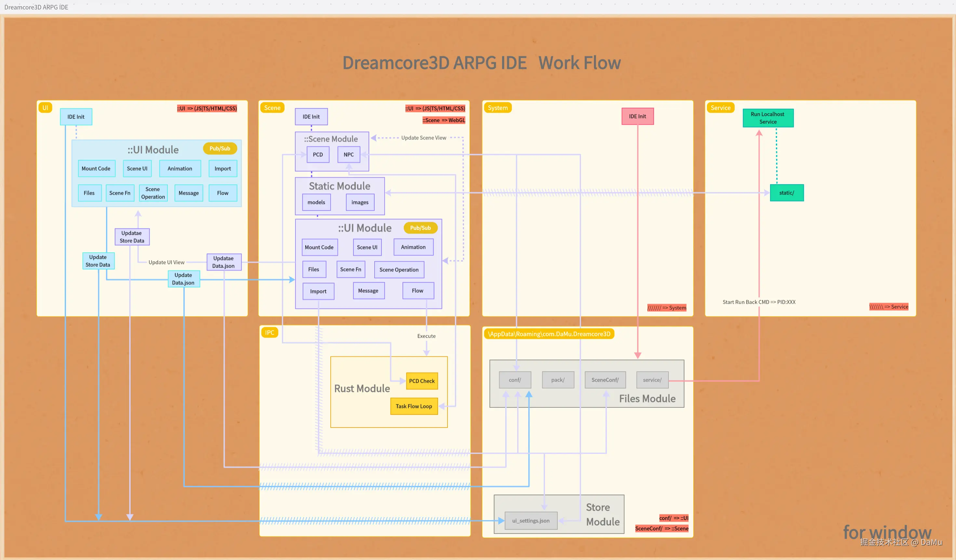Viewport: 956px width, 560px height.
Task: Click the images box in Static Module
Action: click(x=360, y=202)
